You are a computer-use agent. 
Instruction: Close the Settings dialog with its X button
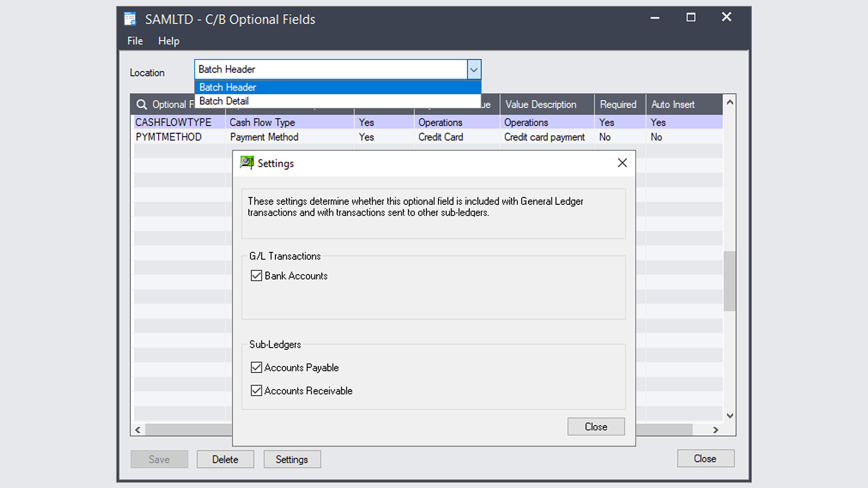[622, 163]
